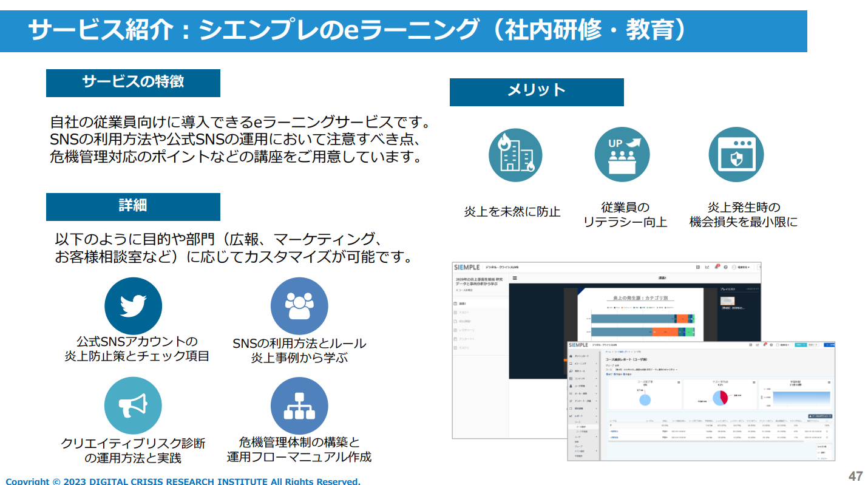868x485 pixels.
Task: Open the hamburger menu in lecture viewer
Action: 515,278
